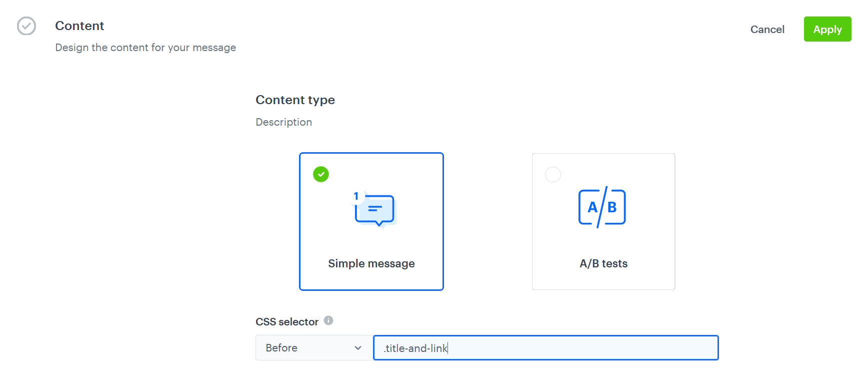The image size is (868, 376).
Task: Cancel editing the message content
Action: pos(767,29)
